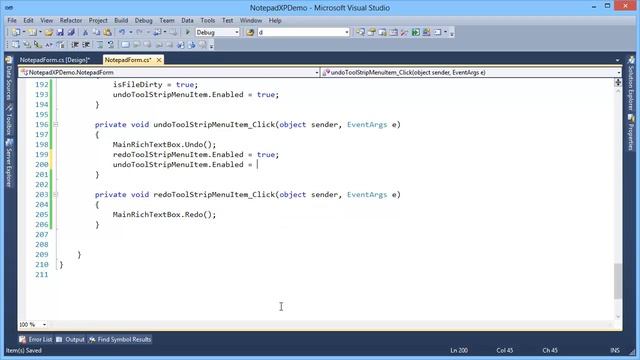Click the editor split-window handle above the scrollbar
640x360 pixels.
[618, 82]
